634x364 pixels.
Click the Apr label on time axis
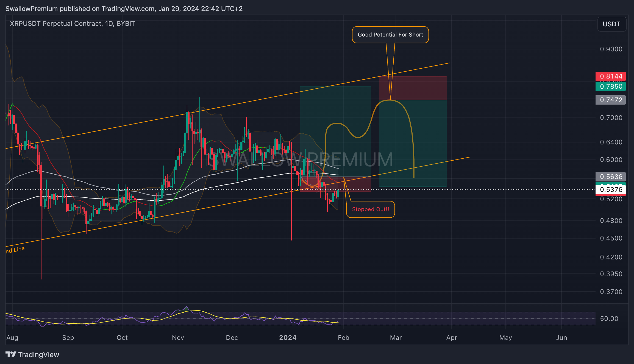(x=452, y=338)
